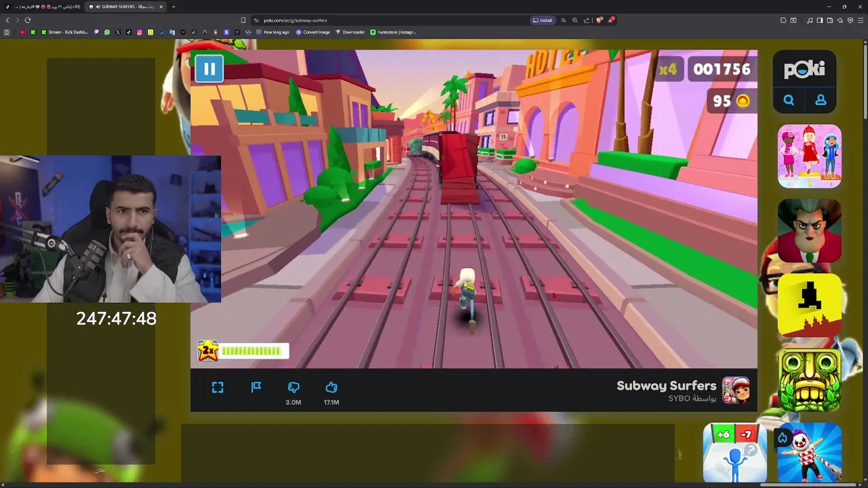
Task: Open the VPN shield icon
Action: (850, 20)
